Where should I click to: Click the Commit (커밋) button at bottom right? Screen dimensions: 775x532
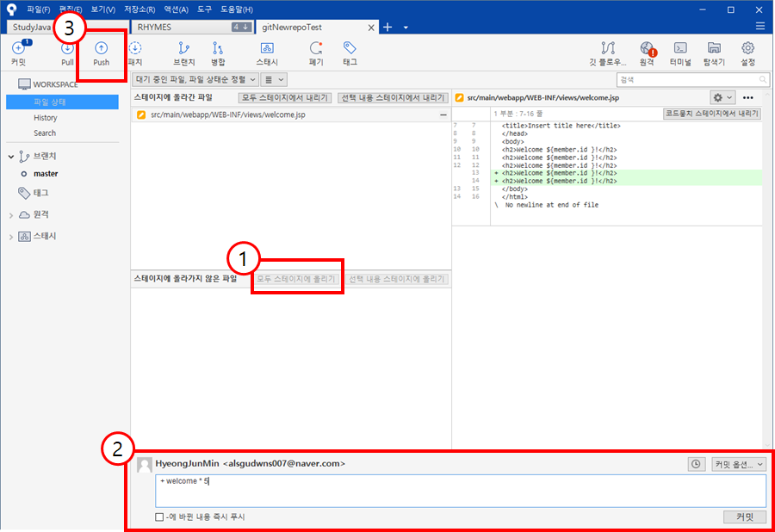point(745,517)
